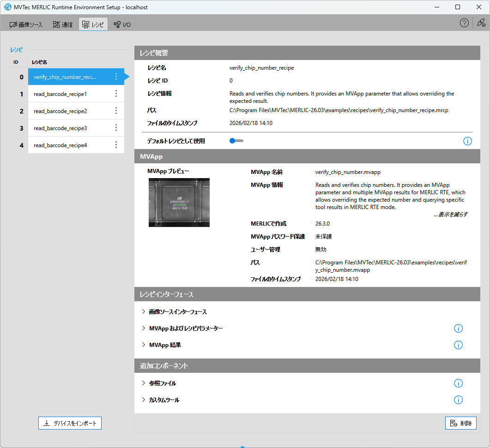Viewport: 490px width, 448px height.
Task: Open three-dot menu for read_barcode_recipe3
Action: point(116,128)
